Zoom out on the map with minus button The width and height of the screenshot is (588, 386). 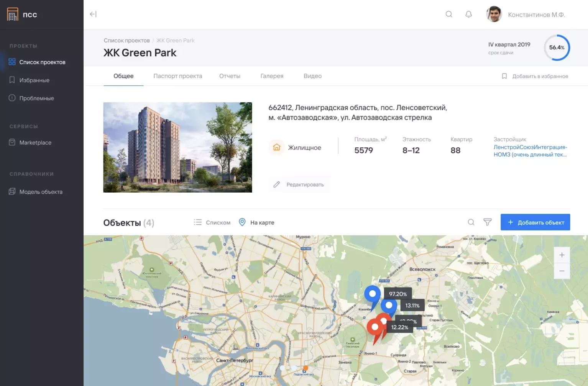[x=562, y=271]
